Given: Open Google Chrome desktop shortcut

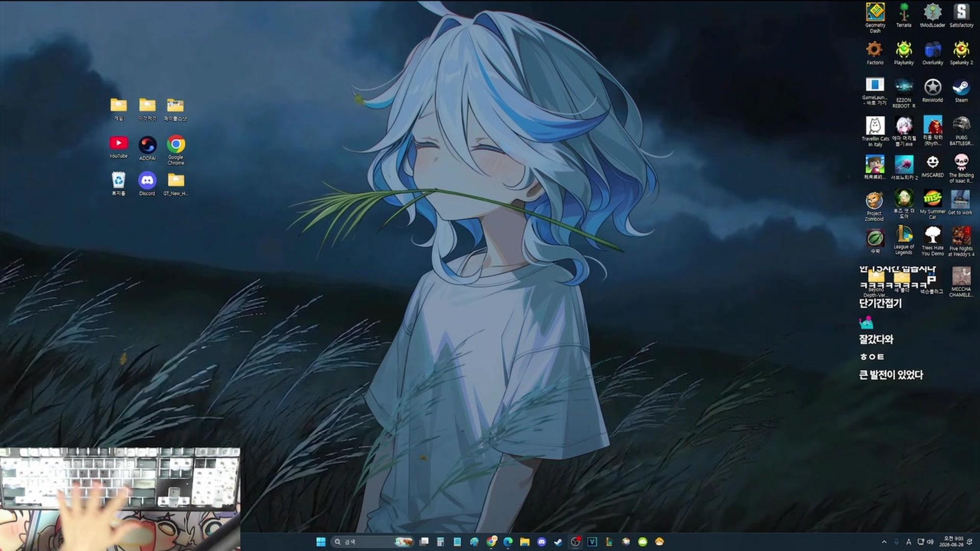Looking at the screenshot, I should 176,150.
